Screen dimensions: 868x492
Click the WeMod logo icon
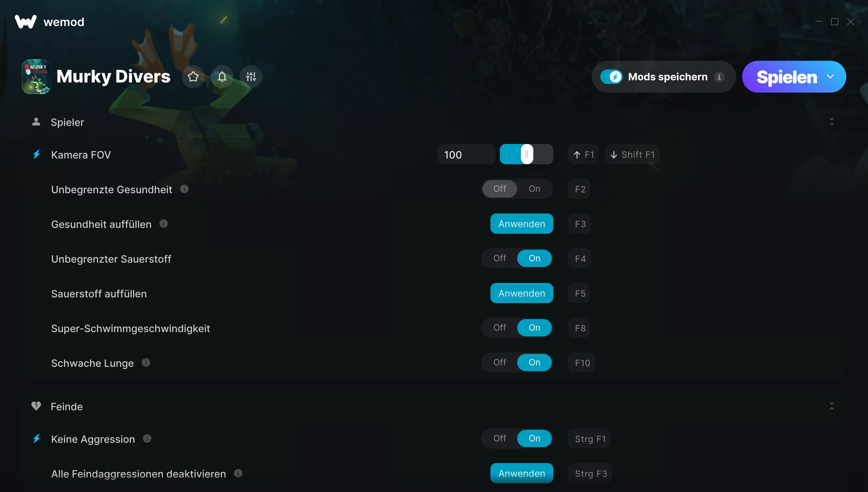(26, 22)
